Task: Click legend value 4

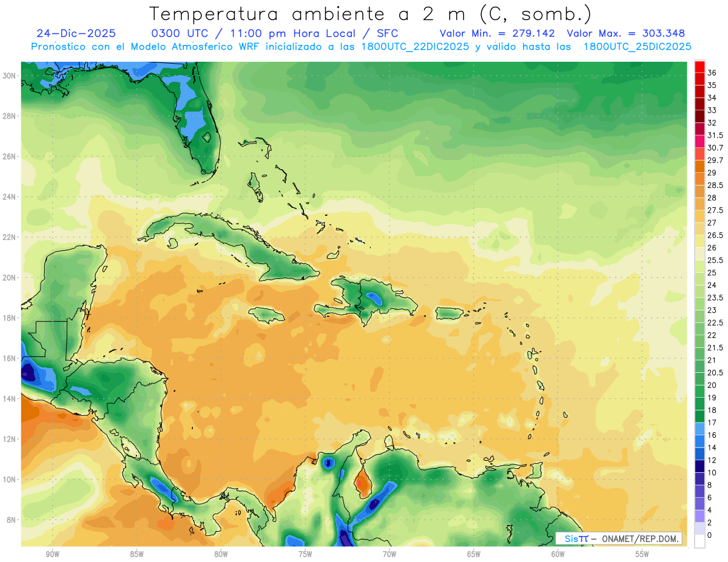Action: click(x=710, y=510)
